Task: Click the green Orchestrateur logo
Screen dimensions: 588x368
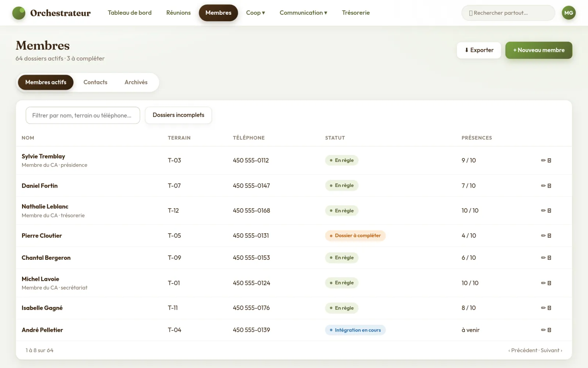Action: (19, 13)
